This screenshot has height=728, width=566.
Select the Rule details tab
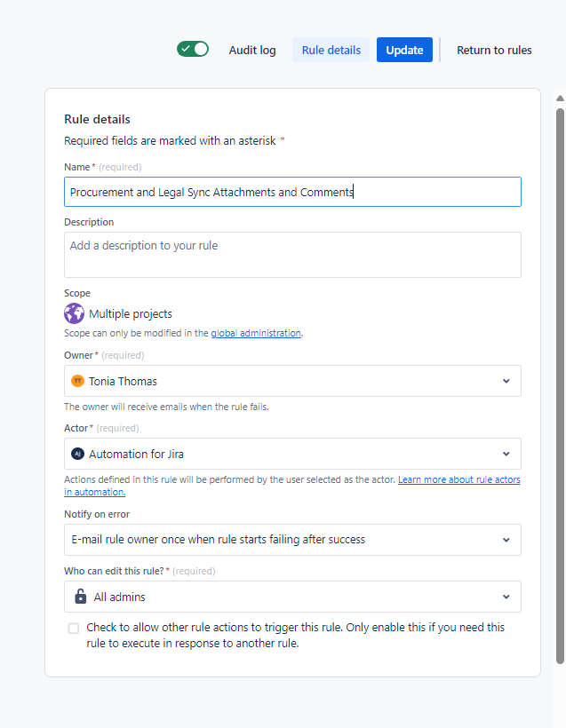click(331, 50)
